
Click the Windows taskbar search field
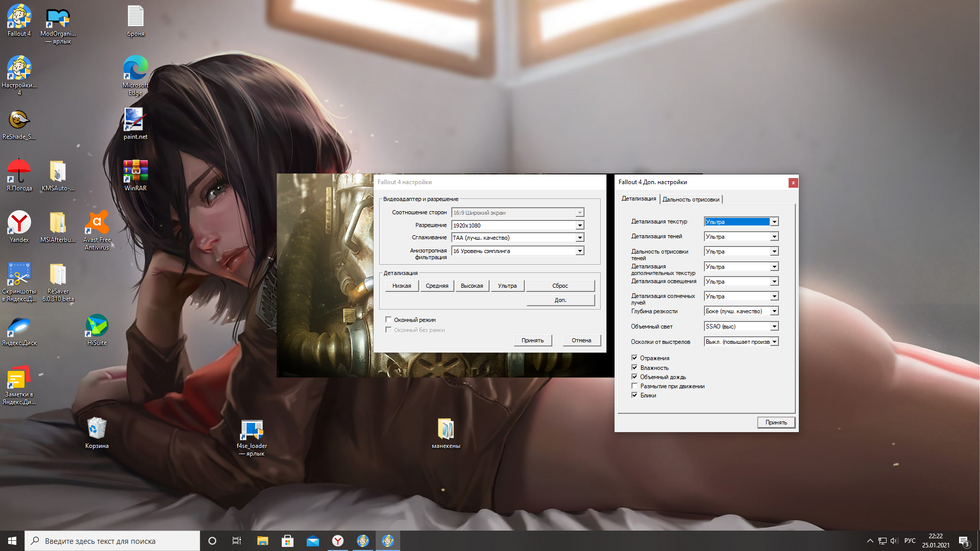click(x=112, y=541)
